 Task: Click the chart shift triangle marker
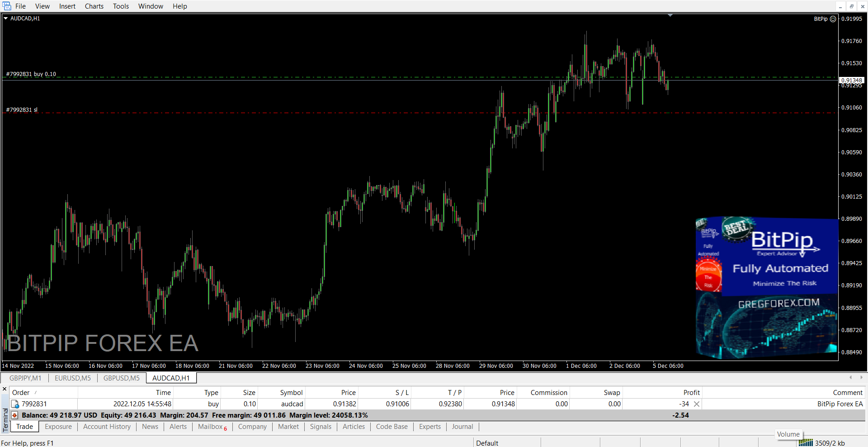[x=670, y=16]
